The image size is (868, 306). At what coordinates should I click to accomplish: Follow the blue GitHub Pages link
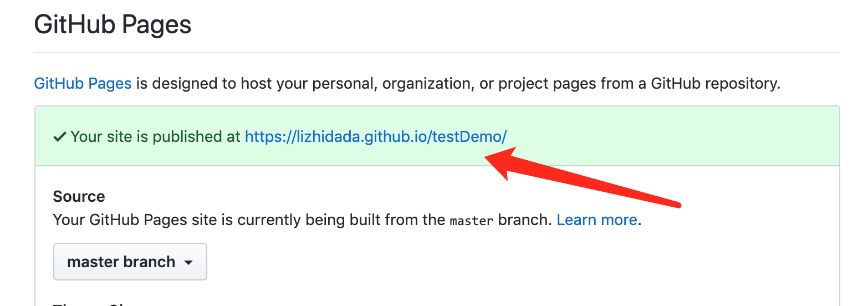83,84
